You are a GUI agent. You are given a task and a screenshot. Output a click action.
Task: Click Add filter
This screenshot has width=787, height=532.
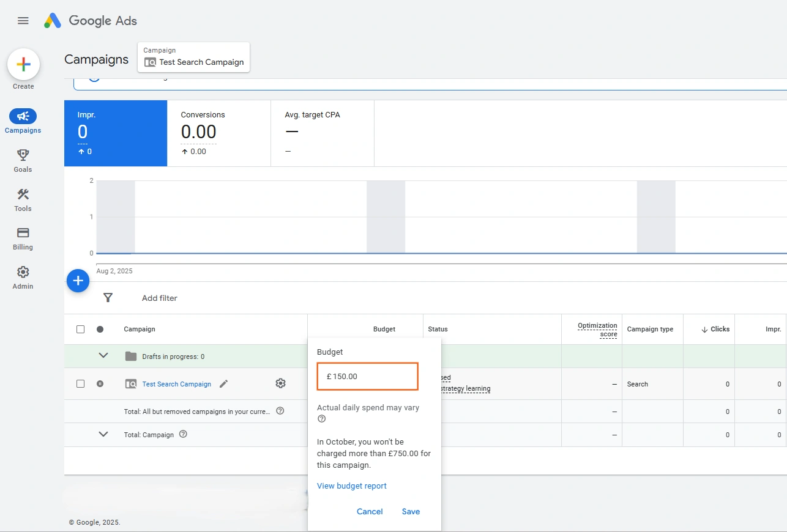[160, 298]
